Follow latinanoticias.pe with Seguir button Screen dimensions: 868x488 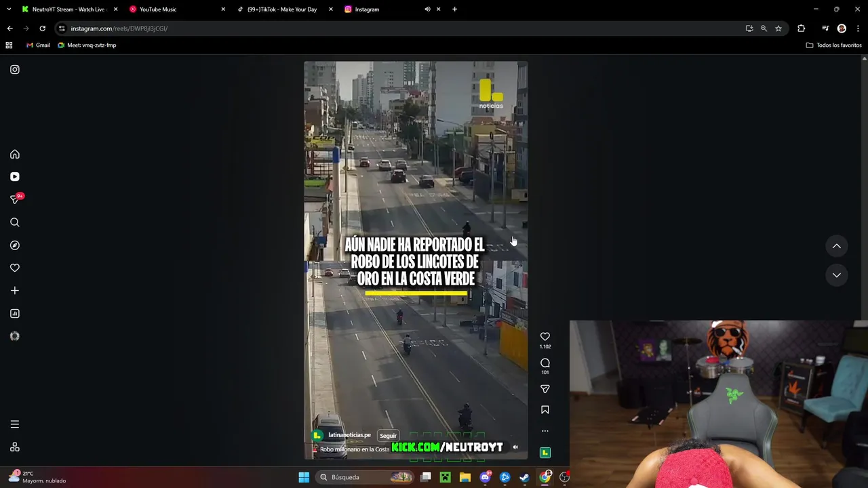[x=388, y=436]
